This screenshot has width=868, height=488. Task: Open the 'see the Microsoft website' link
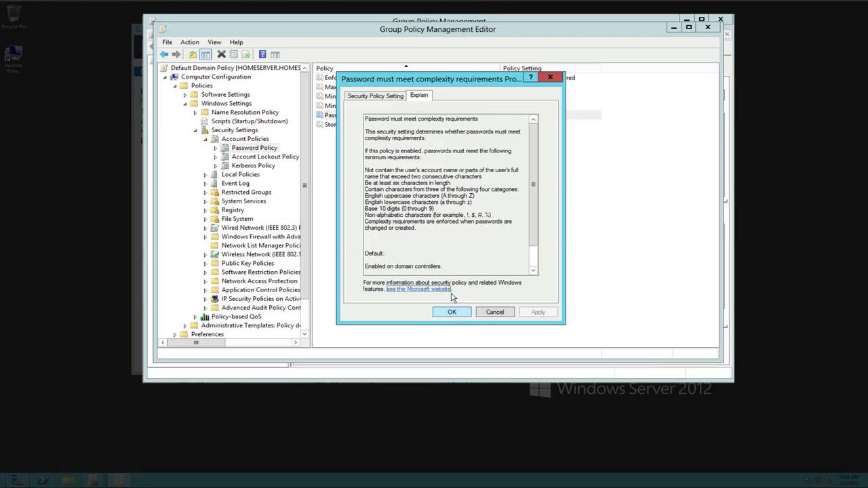(x=418, y=289)
